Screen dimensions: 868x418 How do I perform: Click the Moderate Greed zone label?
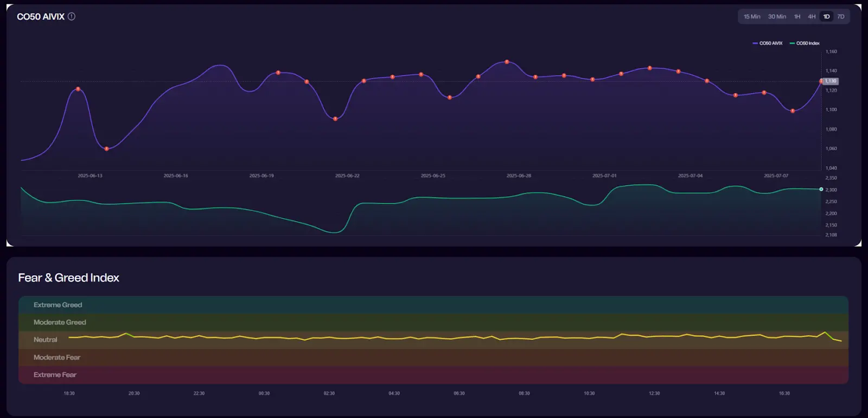60,322
